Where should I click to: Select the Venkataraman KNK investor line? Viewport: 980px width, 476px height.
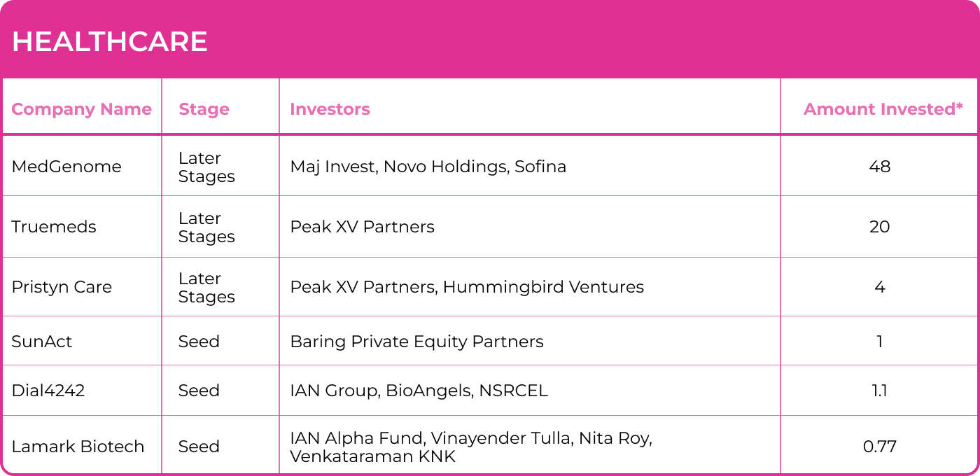[372, 457]
